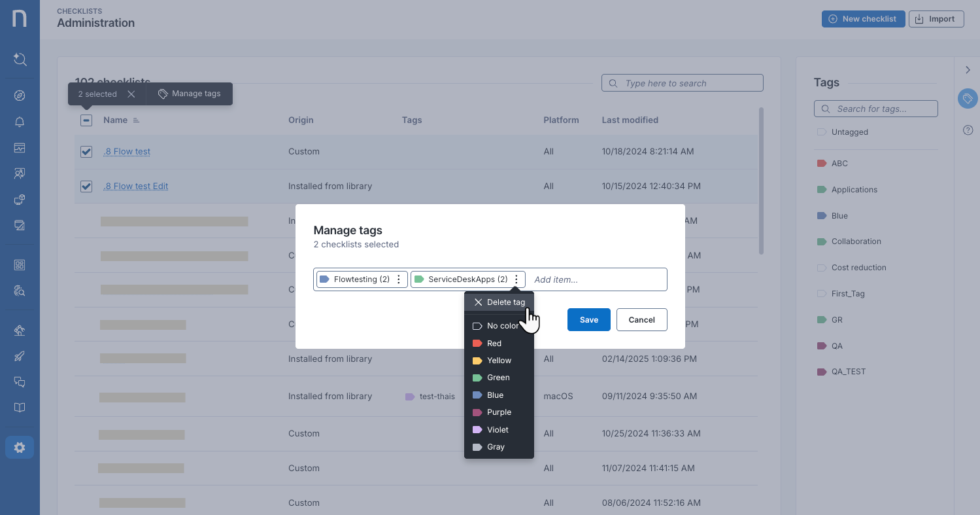Click the select-all checkbox in table header
Image resolution: width=980 pixels, height=515 pixels.
click(x=86, y=120)
